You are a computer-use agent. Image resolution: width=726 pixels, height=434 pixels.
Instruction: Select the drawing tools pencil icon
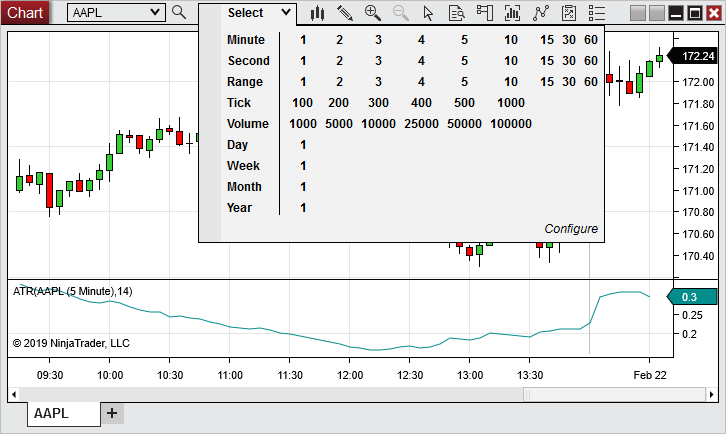345,13
